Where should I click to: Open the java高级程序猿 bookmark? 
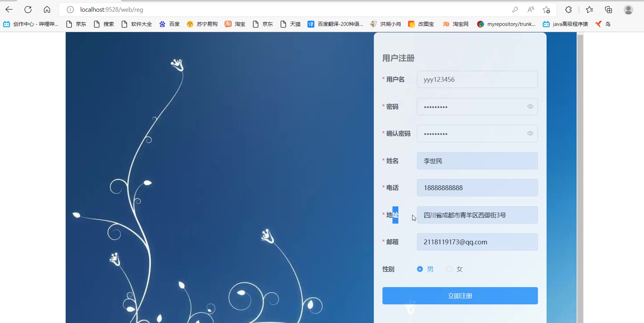565,24
